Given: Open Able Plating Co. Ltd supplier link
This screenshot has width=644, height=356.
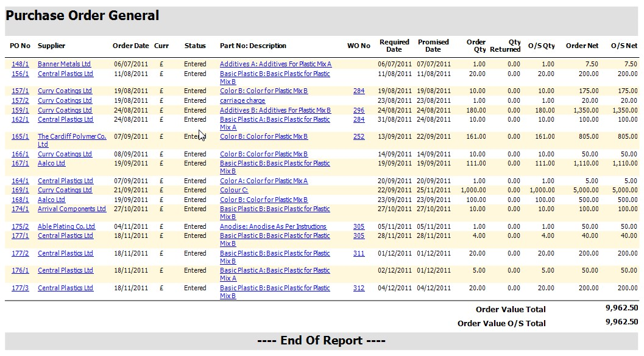Looking at the screenshot, I should click(66, 226).
